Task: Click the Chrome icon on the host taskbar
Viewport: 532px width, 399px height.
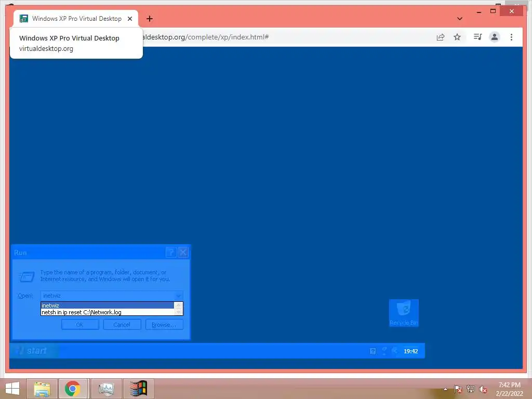Action: point(73,389)
